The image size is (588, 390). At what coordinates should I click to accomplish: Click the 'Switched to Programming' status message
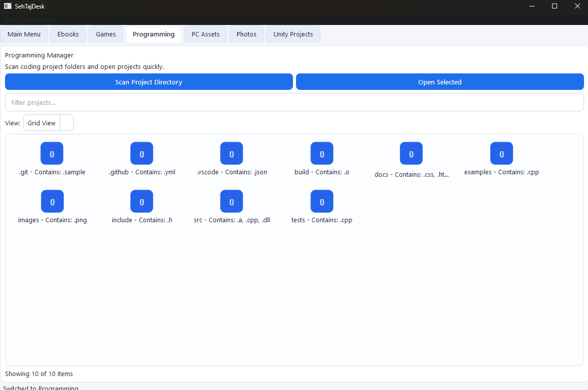pos(40,388)
